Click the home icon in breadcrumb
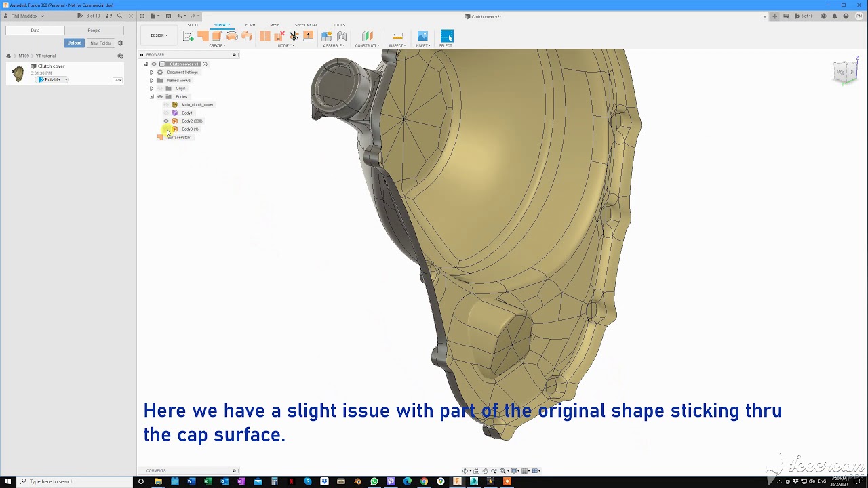Viewport: 868px width, 488px height. [x=8, y=56]
